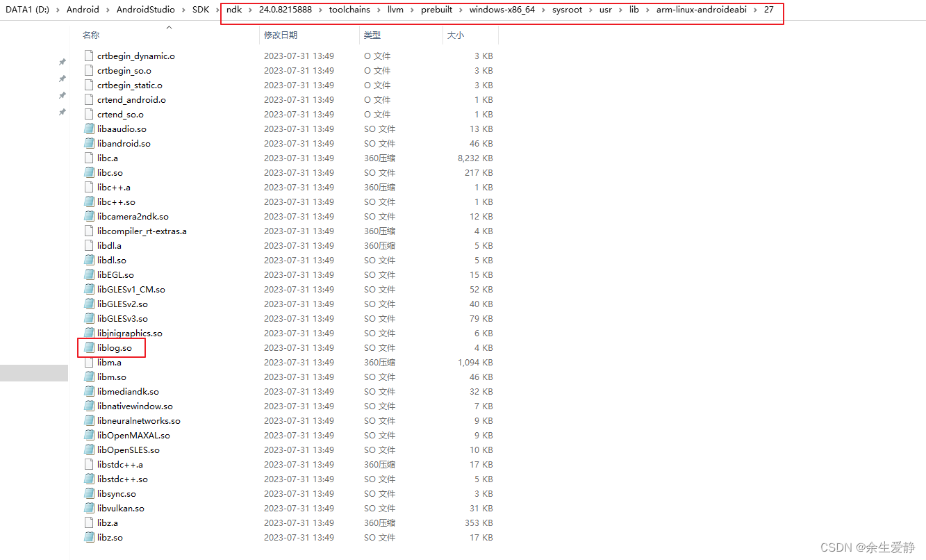Screen dimensions: 926x560
Task: Expand the chevron after sysroot in path
Action: (x=589, y=10)
